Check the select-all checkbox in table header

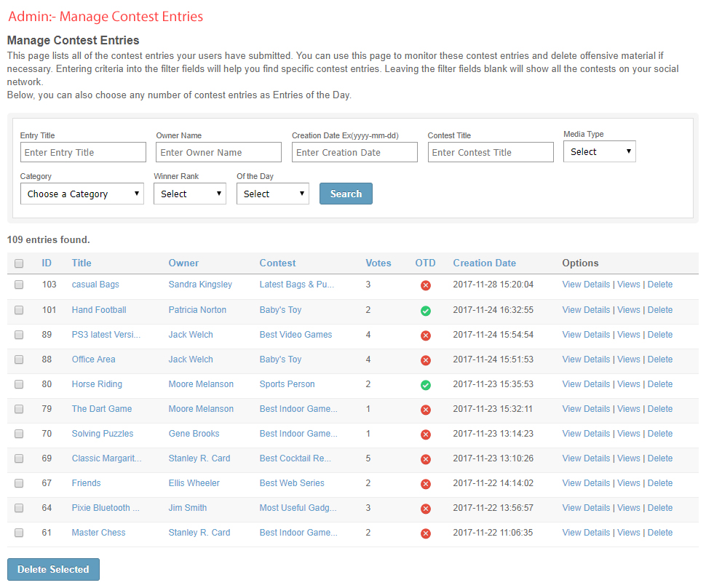point(19,263)
